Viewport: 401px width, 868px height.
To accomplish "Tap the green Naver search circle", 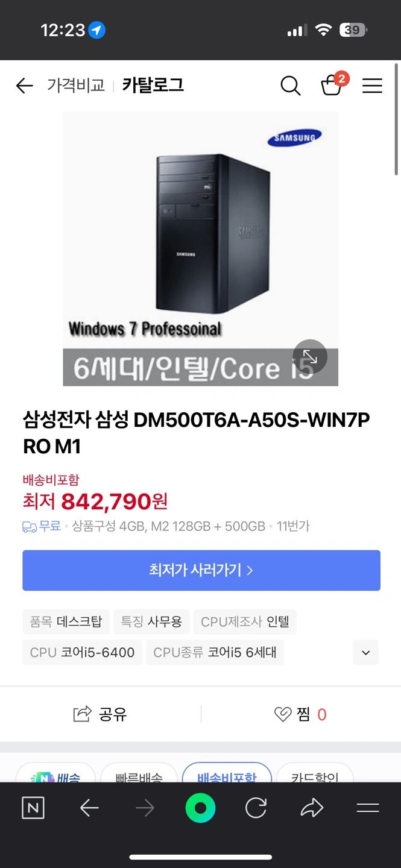I will (x=200, y=808).
